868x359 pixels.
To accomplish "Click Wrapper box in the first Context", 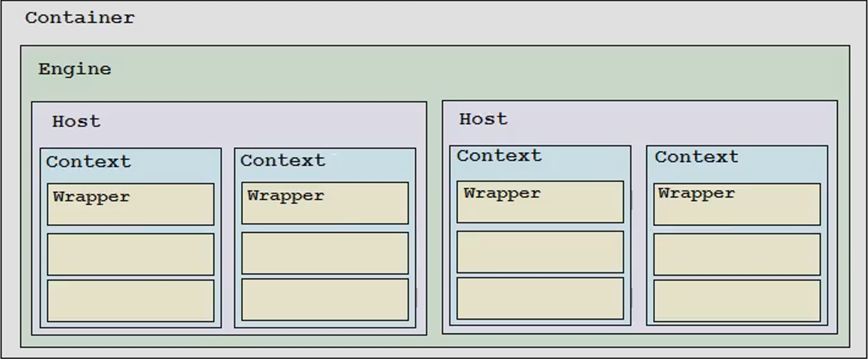I will coord(131,204).
